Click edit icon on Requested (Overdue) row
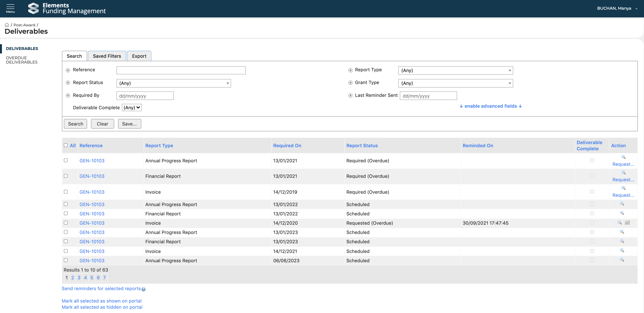644x313 pixels. coord(627,222)
